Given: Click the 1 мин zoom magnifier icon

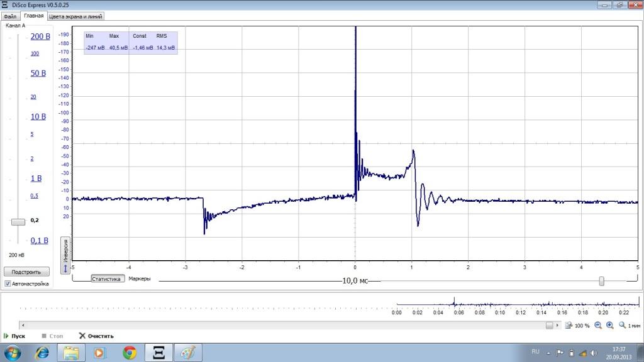Looking at the screenshot, I should pyautogui.click(x=623, y=326).
